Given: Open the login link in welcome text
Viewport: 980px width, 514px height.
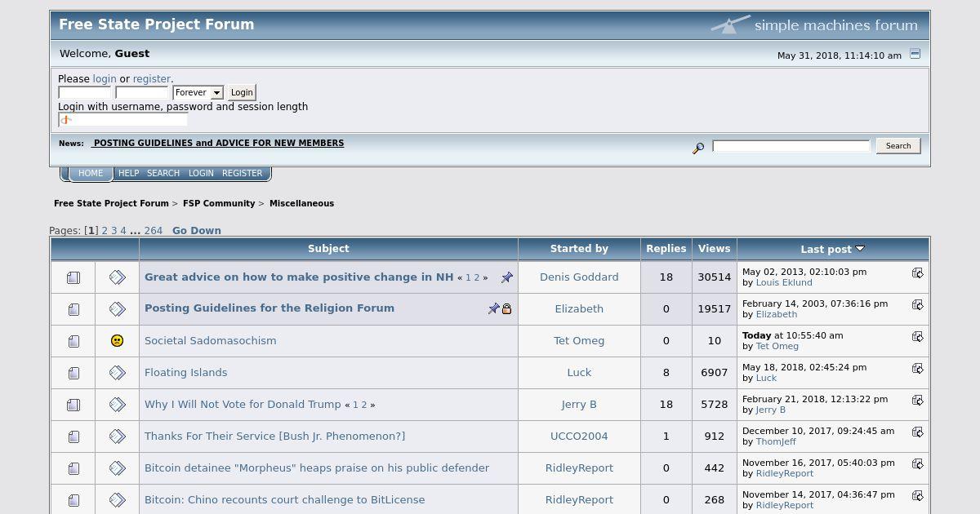Looking at the screenshot, I should point(105,79).
